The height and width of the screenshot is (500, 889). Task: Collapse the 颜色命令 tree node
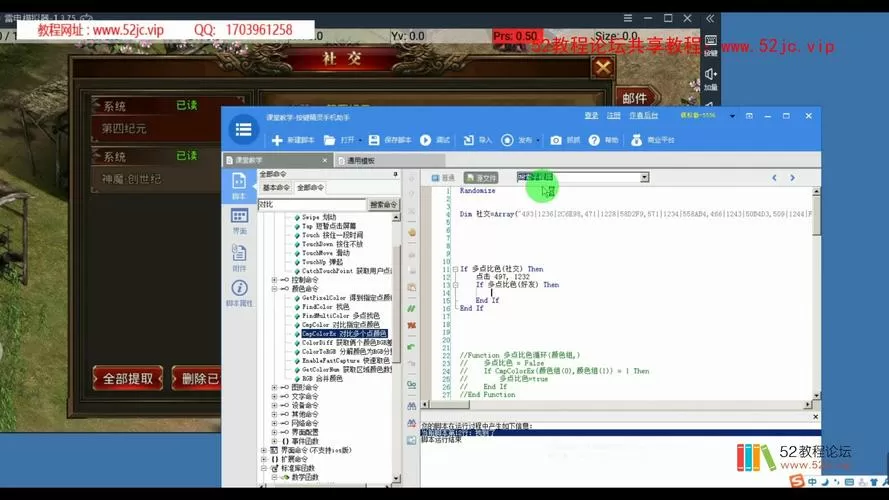click(x=275, y=289)
